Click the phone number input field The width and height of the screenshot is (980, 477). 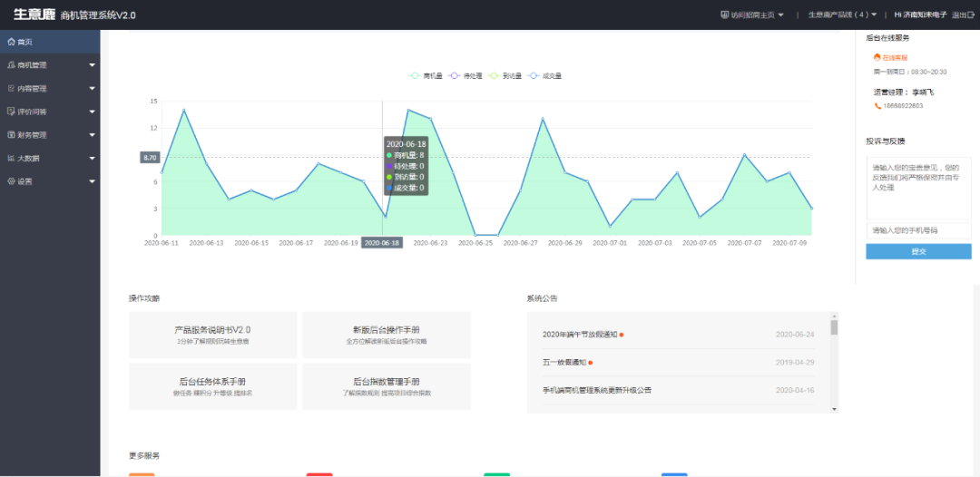(918, 230)
